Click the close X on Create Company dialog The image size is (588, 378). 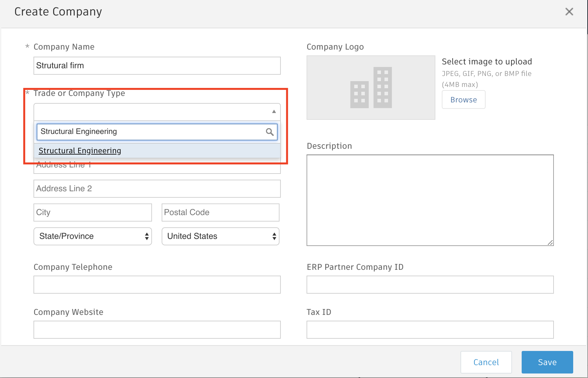point(569,12)
